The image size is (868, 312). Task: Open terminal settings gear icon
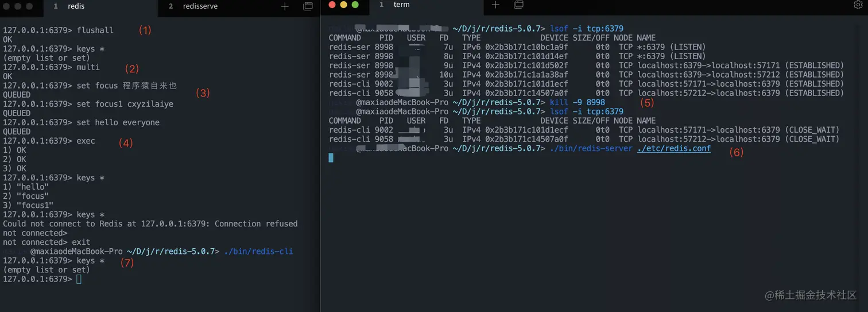coord(858,5)
